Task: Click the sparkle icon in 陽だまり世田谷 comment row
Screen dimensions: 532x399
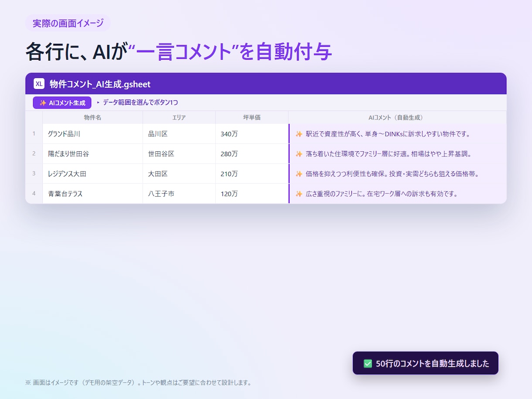Action: tap(299, 154)
